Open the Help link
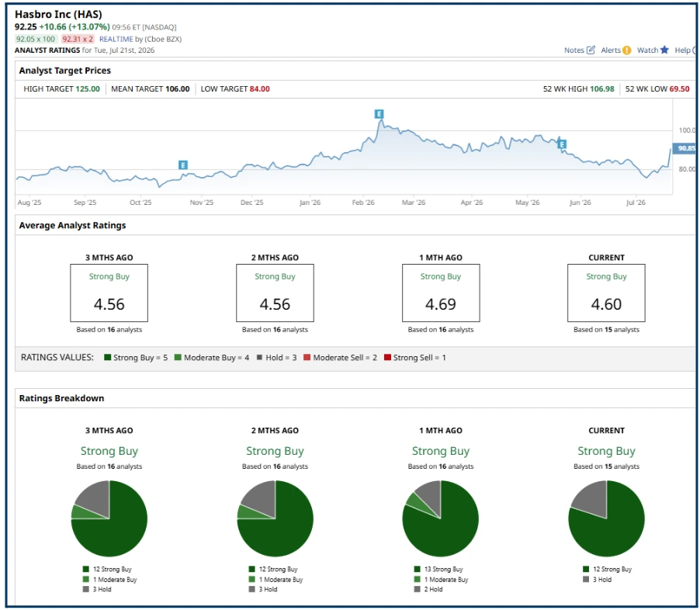 pyautogui.click(x=683, y=50)
